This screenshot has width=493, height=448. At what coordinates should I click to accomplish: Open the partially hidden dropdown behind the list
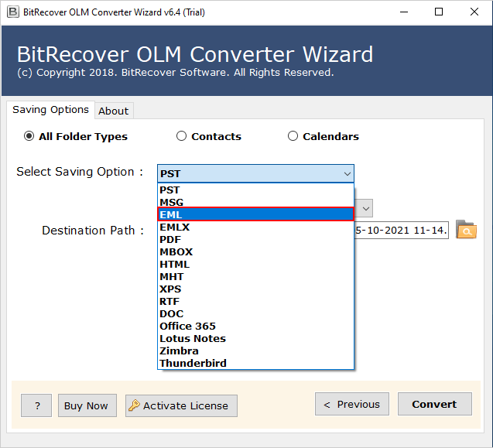(x=365, y=208)
